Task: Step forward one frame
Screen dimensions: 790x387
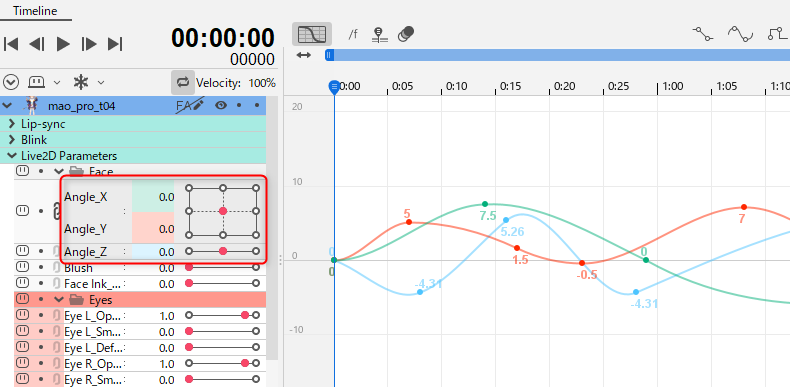Action: click(89, 44)
